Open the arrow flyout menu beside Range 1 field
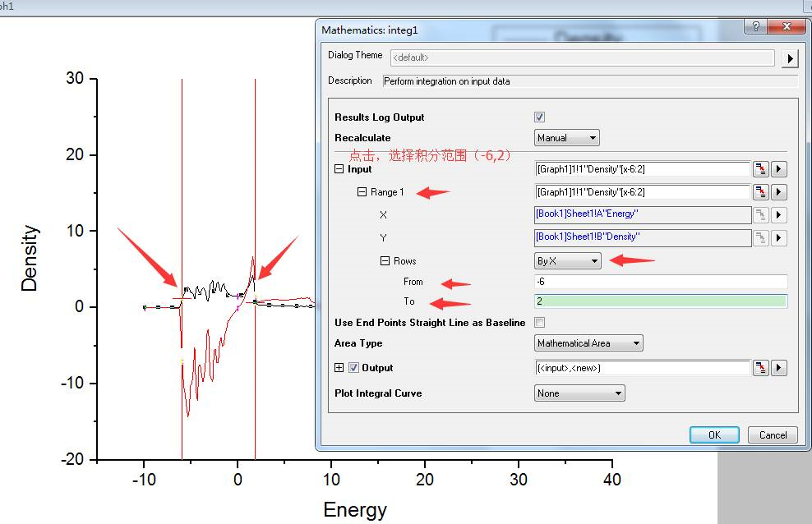 (779, 192)
